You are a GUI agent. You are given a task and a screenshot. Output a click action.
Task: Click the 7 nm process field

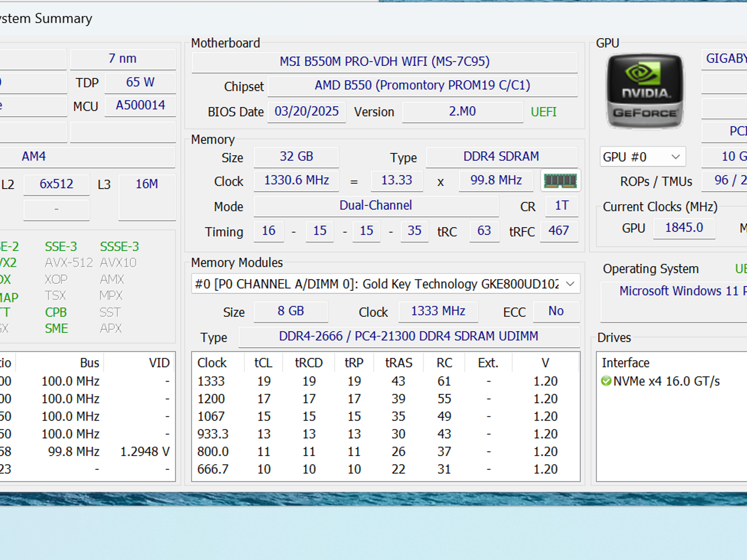click(x=123, y=59)
